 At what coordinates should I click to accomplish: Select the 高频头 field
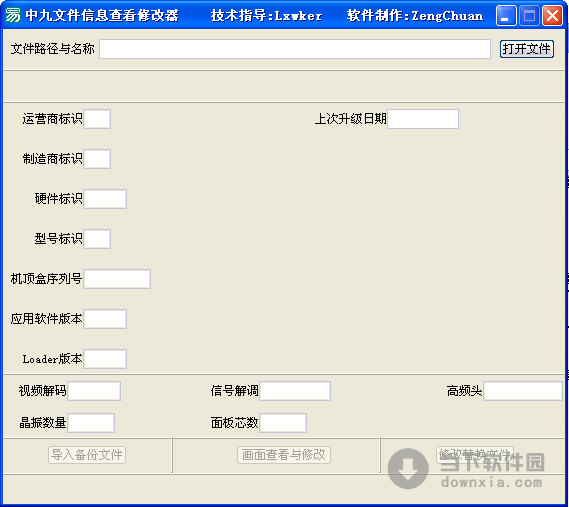(523, 391)
